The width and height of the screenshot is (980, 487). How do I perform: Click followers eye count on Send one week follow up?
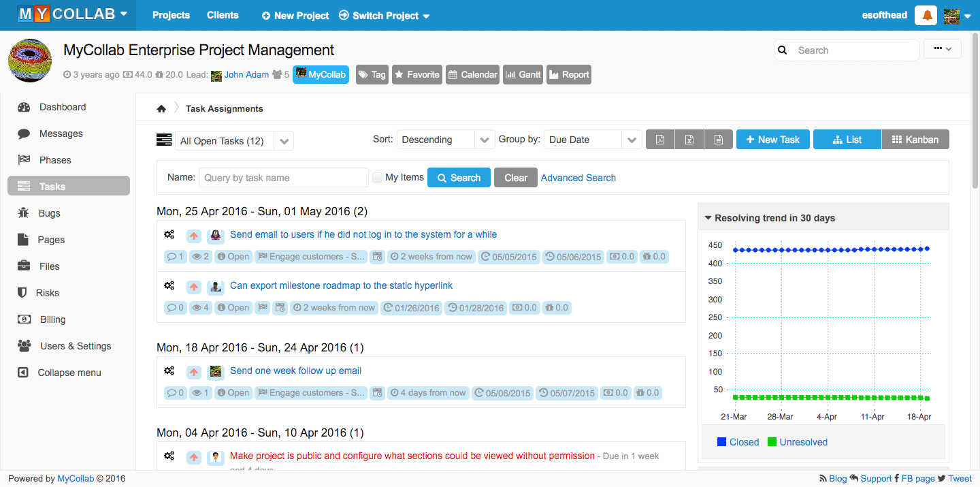pos(200,393)
